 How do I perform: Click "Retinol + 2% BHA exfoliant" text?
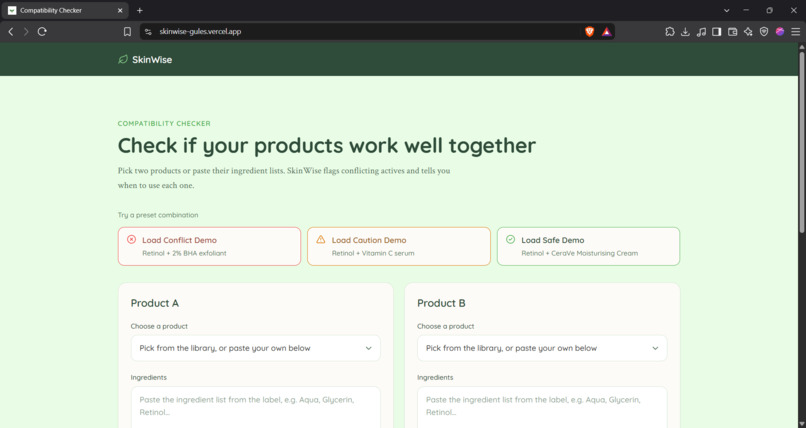pyautogui.click(x=184, y=253)
